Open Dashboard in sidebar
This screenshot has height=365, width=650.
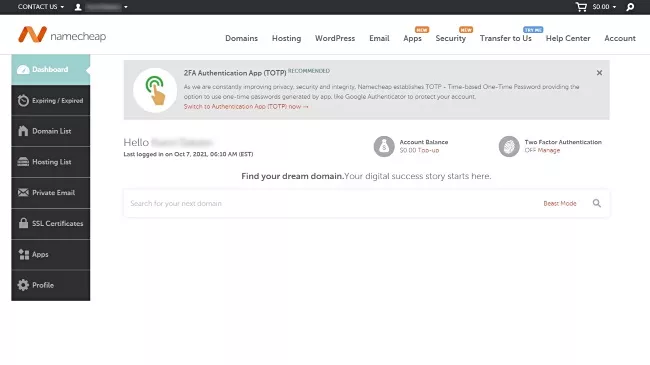coord(51,69)
